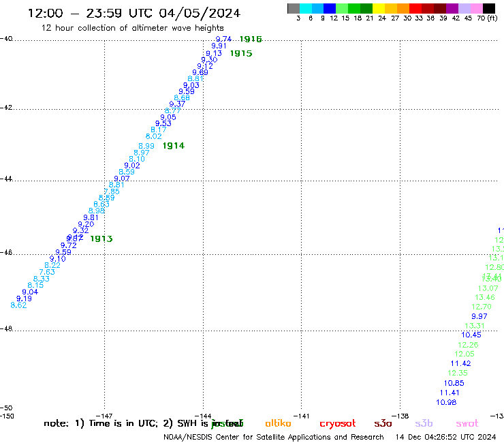Click the reading 9.81
This screenshot has height=443, width=504.
91,217
